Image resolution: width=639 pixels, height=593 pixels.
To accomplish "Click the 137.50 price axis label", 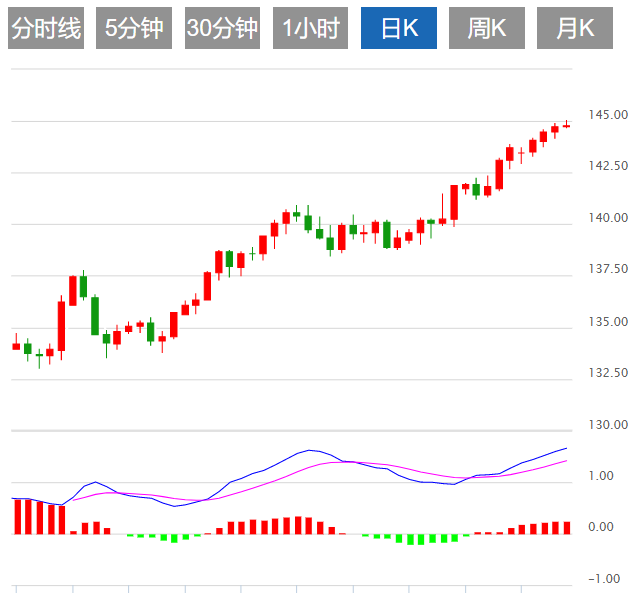I will (x=608, y=270).
